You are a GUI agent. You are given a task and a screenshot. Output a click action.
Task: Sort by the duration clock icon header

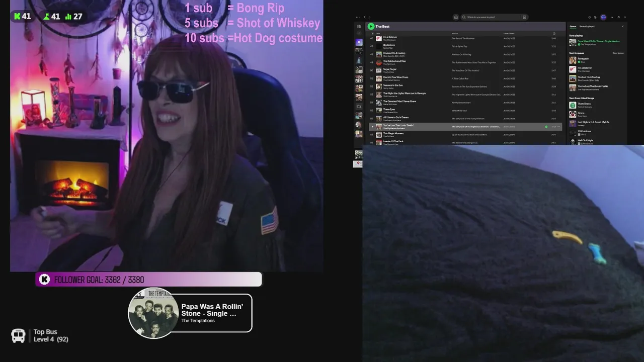point(554,34)
